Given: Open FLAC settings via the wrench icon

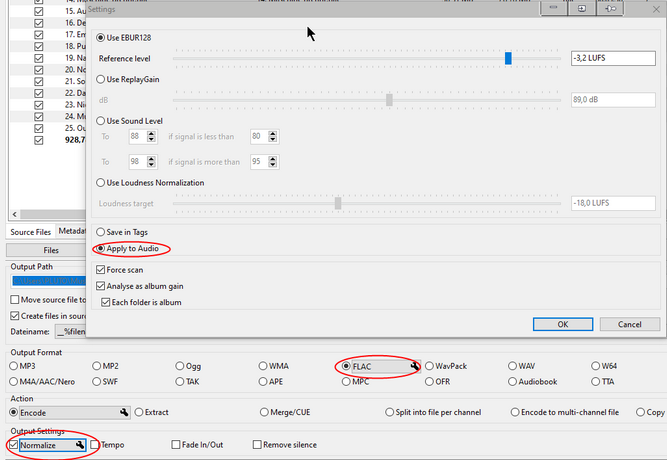Looking at the screenshot, I should [x=415, y=366].
